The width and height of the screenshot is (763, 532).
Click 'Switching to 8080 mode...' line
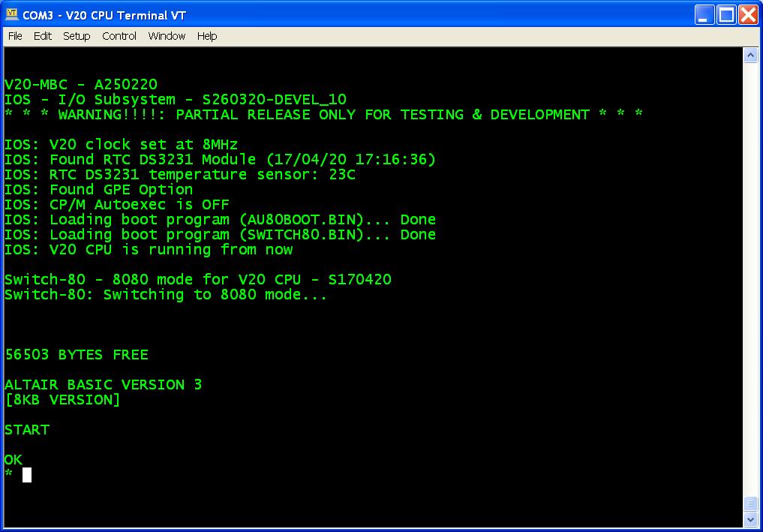[166, 294]
